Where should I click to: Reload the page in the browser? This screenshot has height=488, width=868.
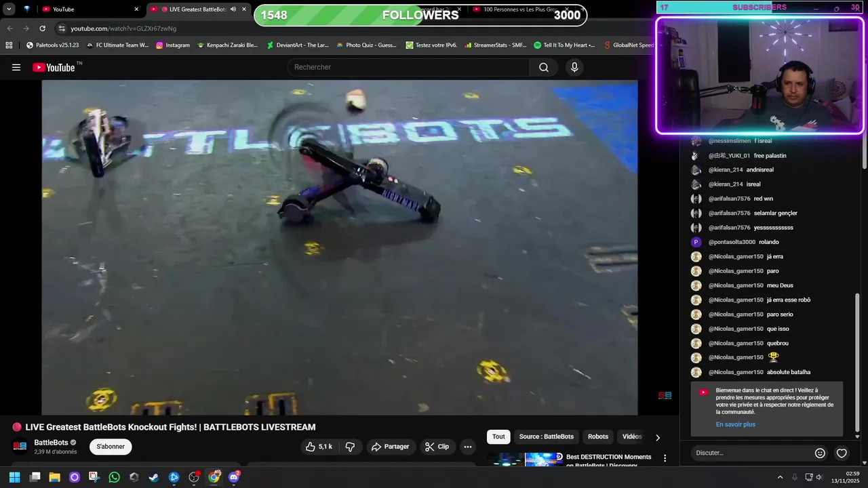pos(42,28)
